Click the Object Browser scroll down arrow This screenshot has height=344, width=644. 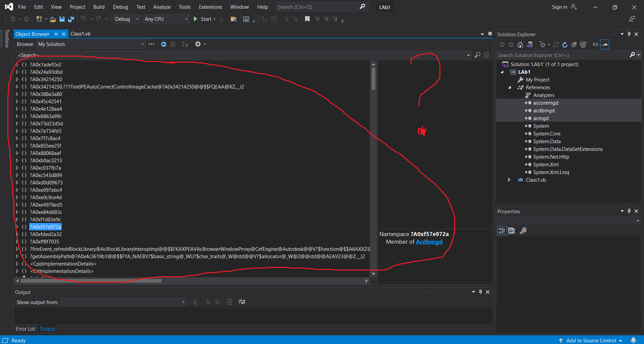click(x=373, y=274)
